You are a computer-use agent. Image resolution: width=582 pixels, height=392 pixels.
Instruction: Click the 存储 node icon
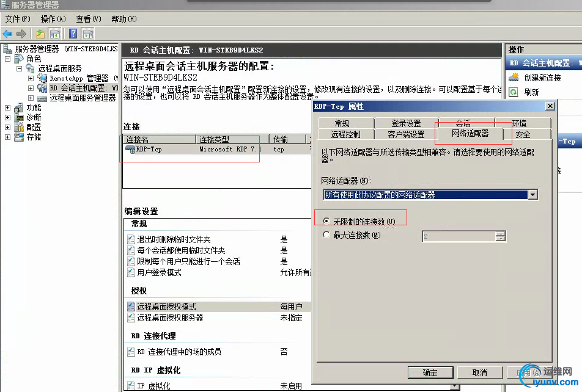click(19, 137)
